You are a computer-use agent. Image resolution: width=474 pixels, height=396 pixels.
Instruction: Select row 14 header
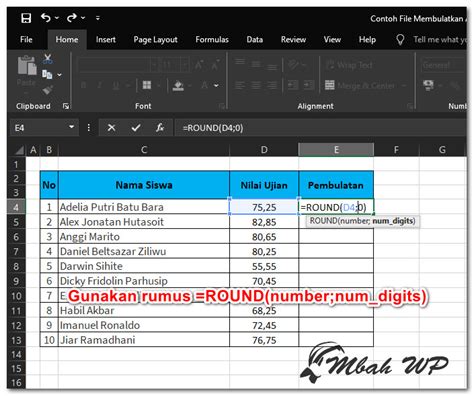coord(16,354)
